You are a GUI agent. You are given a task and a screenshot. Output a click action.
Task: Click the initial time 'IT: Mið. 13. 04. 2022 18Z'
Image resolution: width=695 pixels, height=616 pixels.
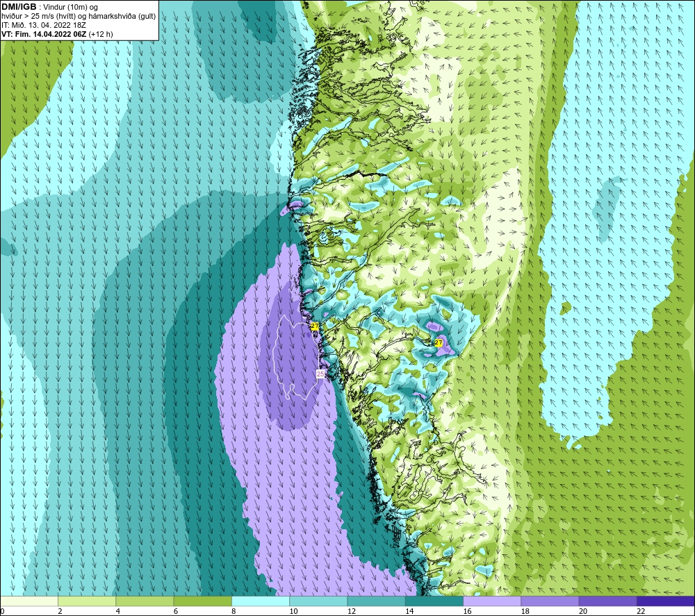pos(43,25)
